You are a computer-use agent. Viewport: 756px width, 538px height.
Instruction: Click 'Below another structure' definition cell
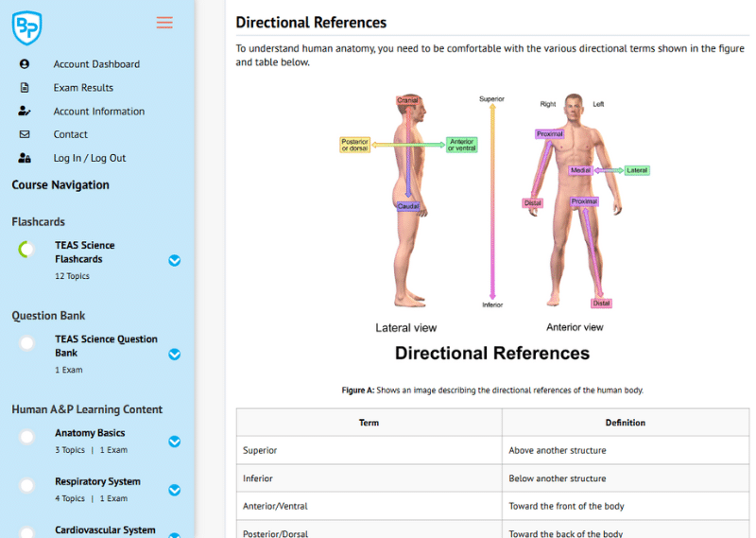(626, 478)
